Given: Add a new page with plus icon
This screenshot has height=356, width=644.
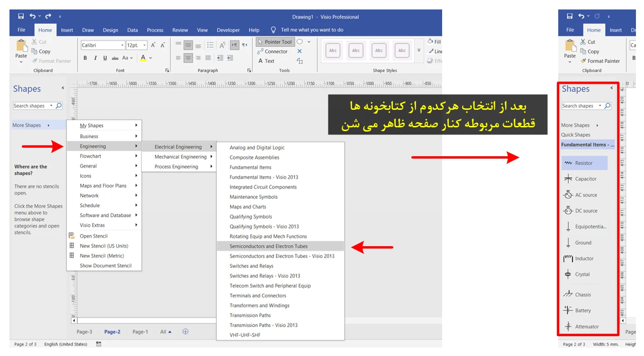Looking at the screenshot, I should [185, 331].
